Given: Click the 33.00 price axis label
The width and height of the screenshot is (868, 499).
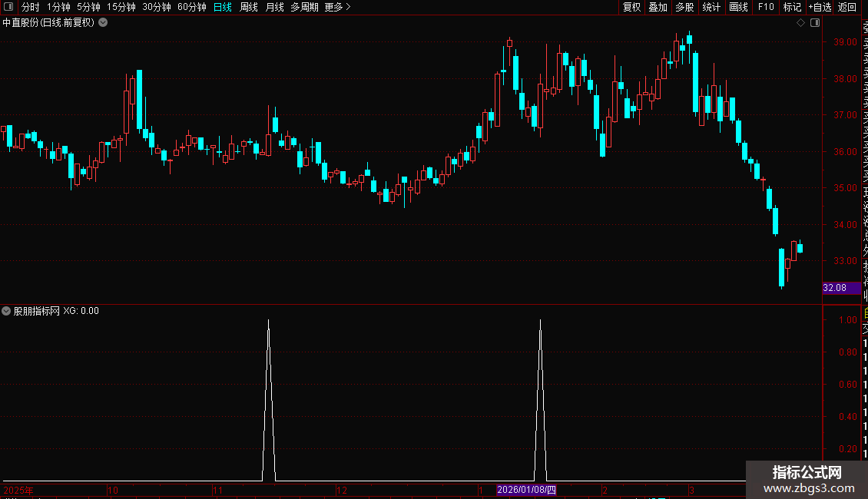Looking at the screenshot, I should point(845,260).
